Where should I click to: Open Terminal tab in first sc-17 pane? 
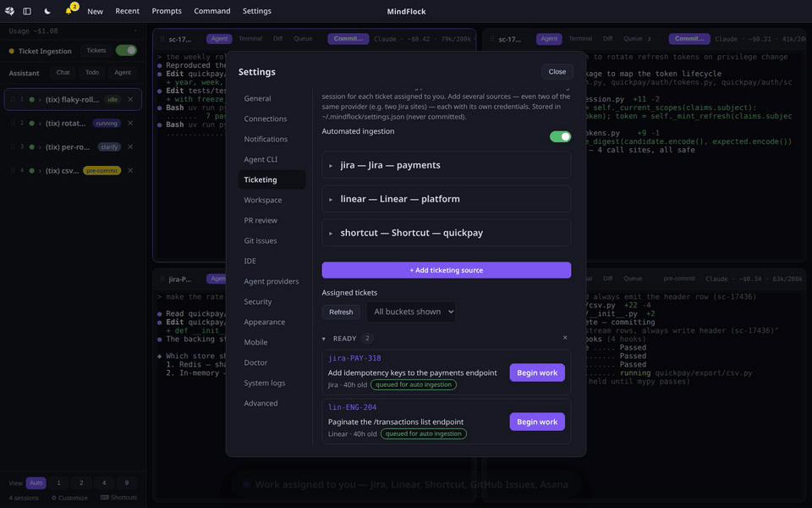[x=250, y=39]
